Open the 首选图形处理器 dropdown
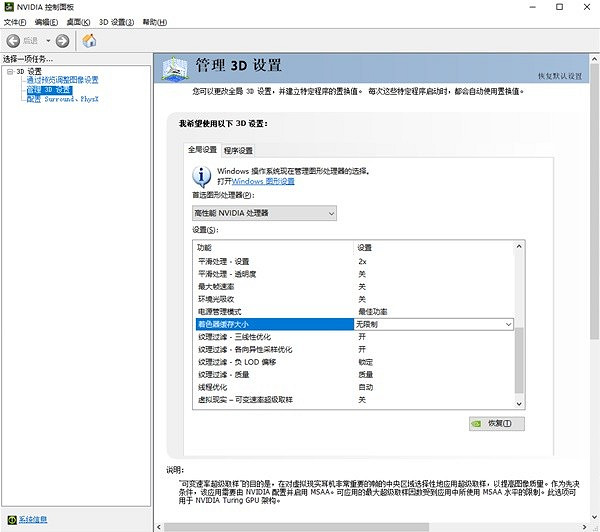The height and width of the screenshot is (532, 600). 264,213
